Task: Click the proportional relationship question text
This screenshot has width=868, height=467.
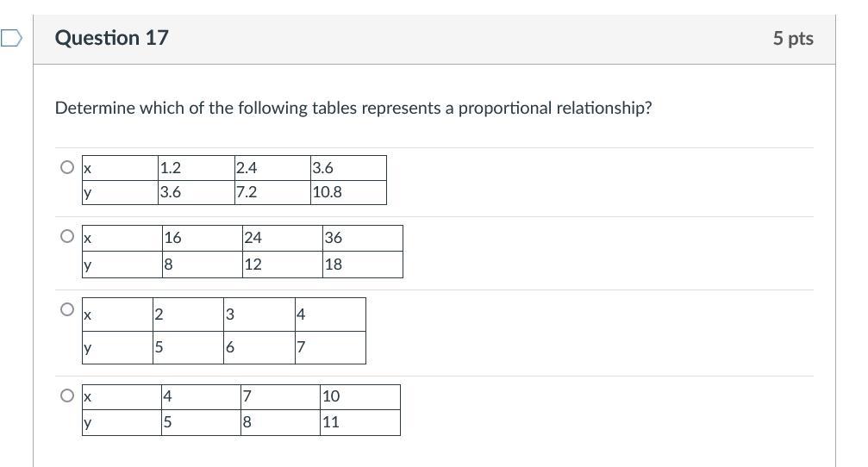Action: [x=353, y=109]
